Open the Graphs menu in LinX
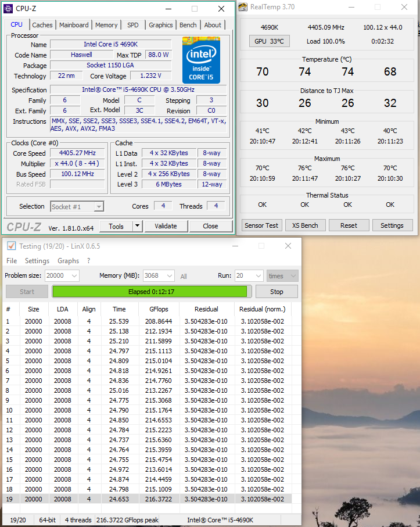This screenshot has width=420, height=527. (x=68, y=261)
